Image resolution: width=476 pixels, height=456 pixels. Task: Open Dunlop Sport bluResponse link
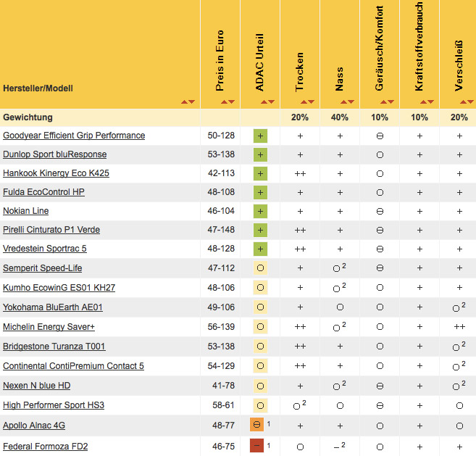[55, 154]
